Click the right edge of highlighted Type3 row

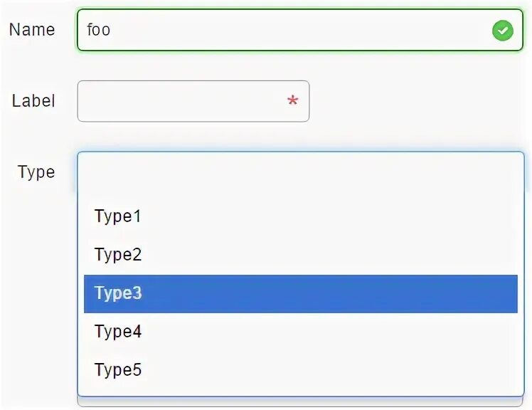click(505, 293)
